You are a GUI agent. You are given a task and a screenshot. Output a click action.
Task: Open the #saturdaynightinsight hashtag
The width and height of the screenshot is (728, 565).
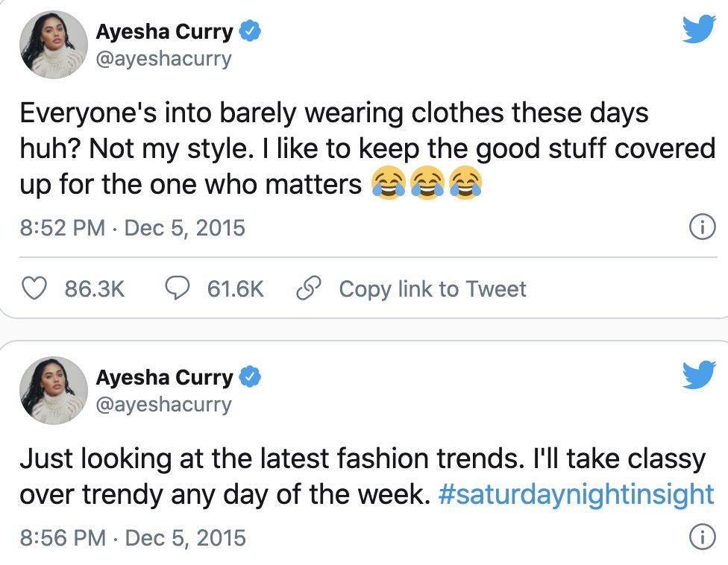tap(576, 495)
